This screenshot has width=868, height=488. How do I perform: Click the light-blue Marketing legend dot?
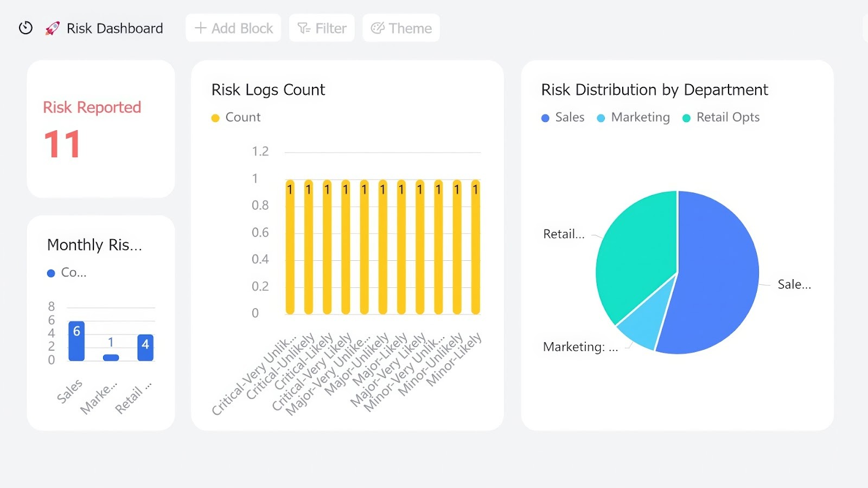point(601,118)
